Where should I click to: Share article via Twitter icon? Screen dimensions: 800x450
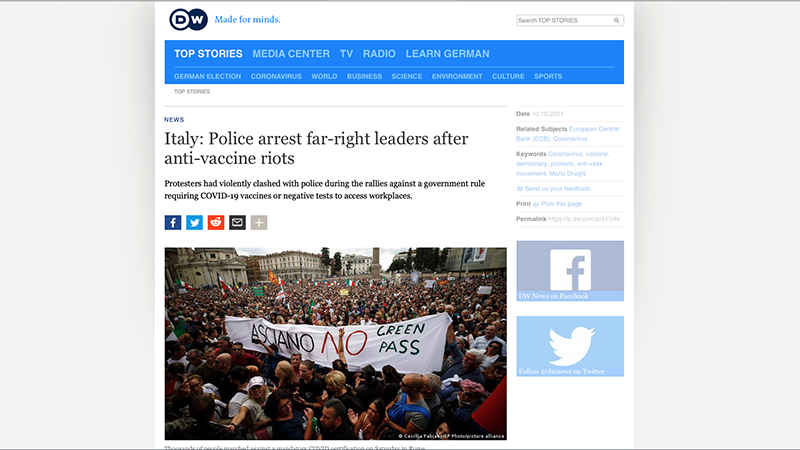pyautogui.click(x=194, y=222)
